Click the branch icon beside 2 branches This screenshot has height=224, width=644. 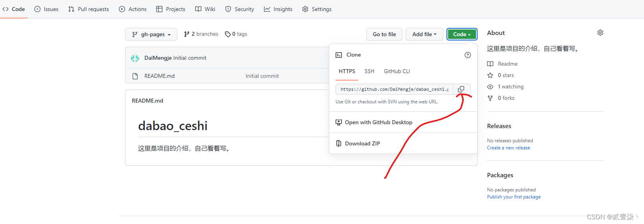coord(187,34)
